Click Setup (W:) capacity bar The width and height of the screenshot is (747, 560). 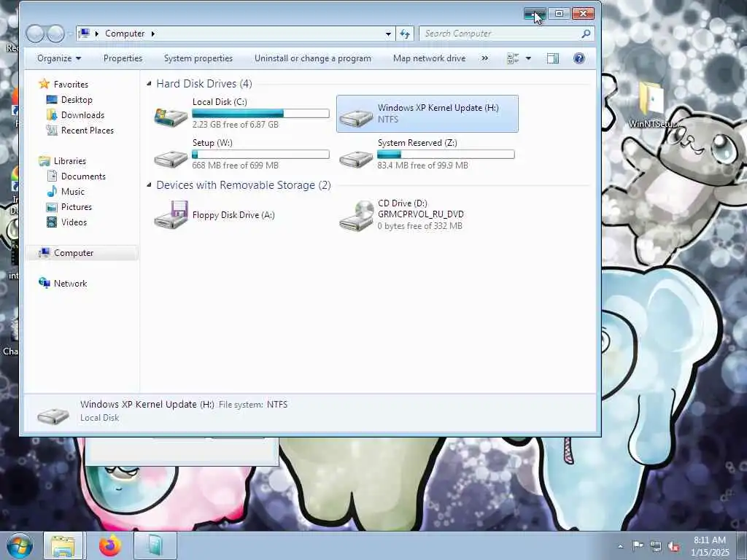tap(260, 155)
